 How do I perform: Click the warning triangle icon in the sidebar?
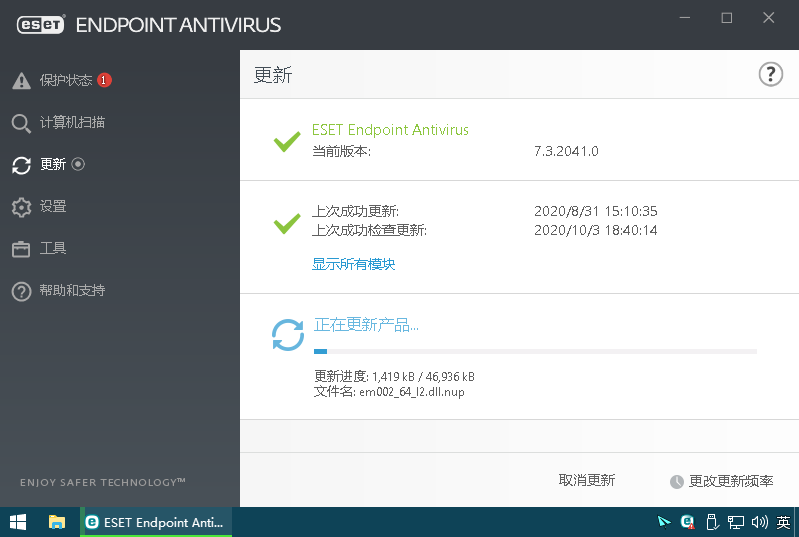21,80
